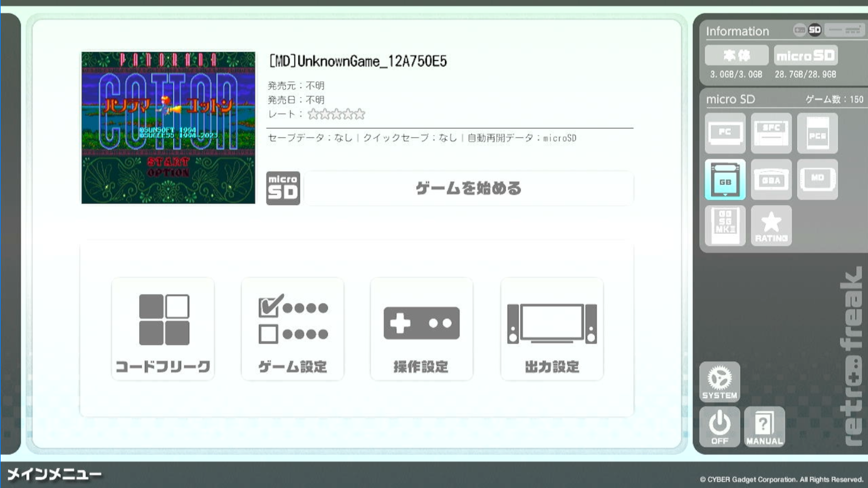Click the Cotton game title thumbnail
Screen dimensions: 868x488
(x=169, y=127)
